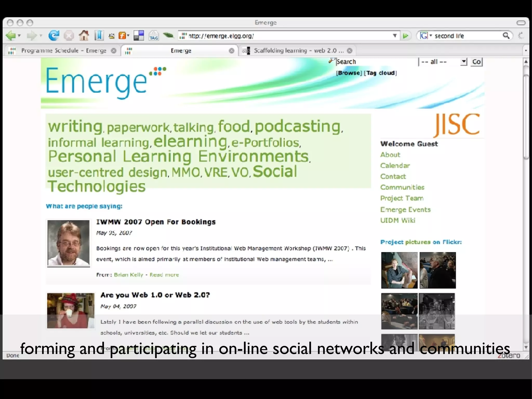
Task: Click the Brian Kelly author link
Action: (x=129, y=275)
